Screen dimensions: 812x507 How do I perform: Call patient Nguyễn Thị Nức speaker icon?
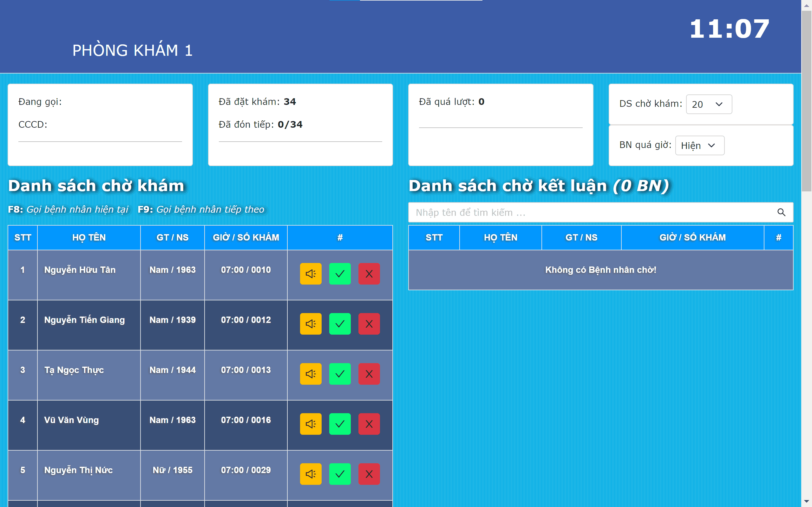click(x=311, y=474)
